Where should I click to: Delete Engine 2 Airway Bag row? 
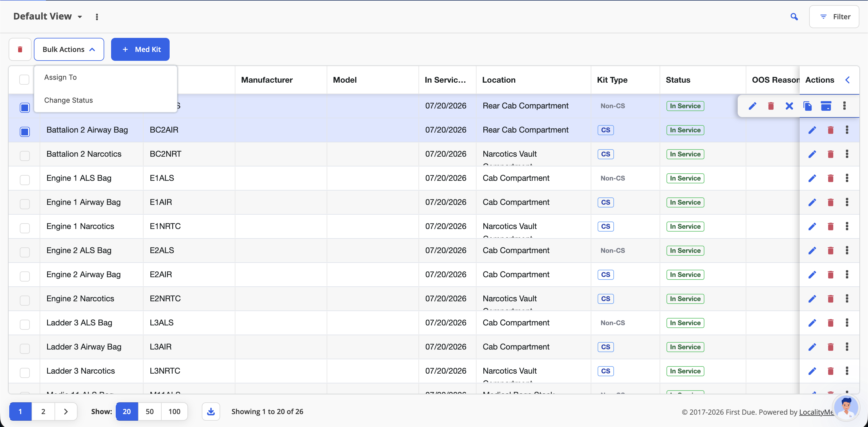831,274
